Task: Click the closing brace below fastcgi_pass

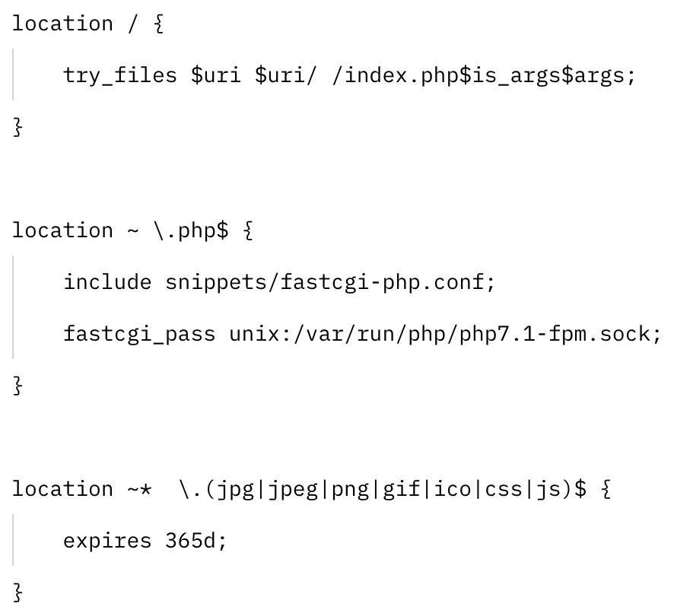Action: [18, 386]
